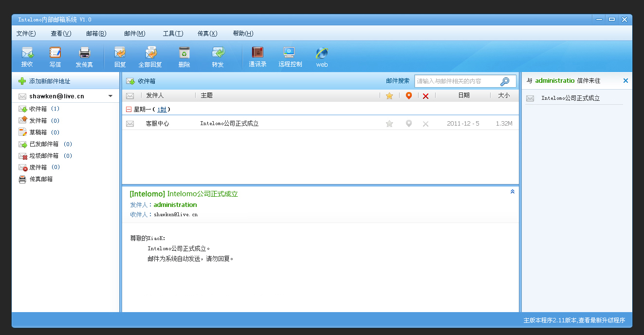
Task: Open the 传真(X) menu
Action: coord(207,34)
